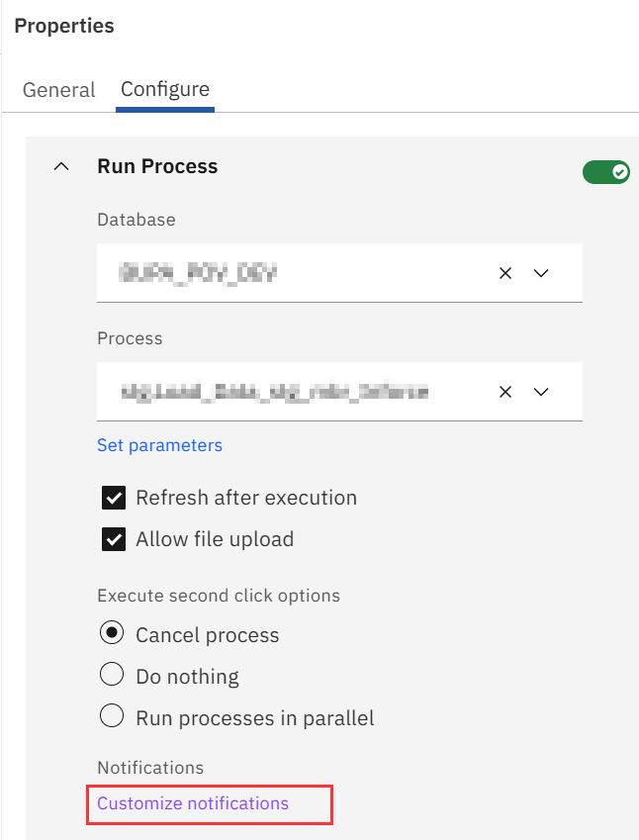
Task: Select the Do nothing option
Action: 112,676
